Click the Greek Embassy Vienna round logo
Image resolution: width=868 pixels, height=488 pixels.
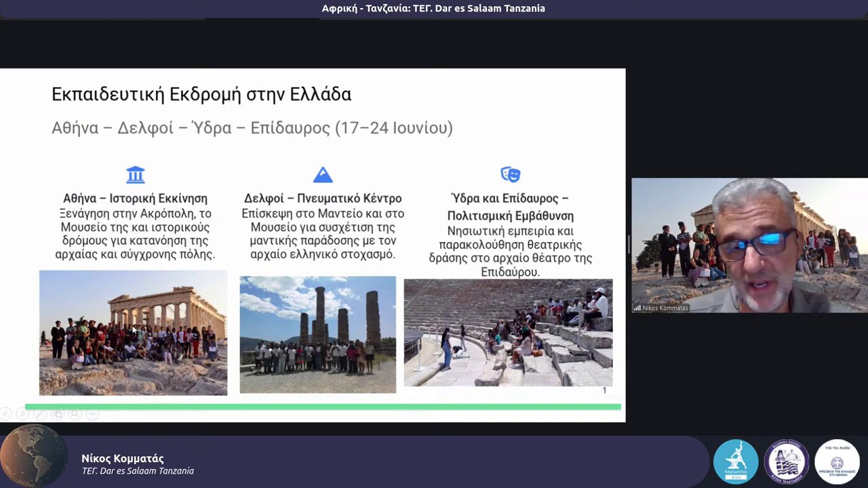tap(837, 462)
